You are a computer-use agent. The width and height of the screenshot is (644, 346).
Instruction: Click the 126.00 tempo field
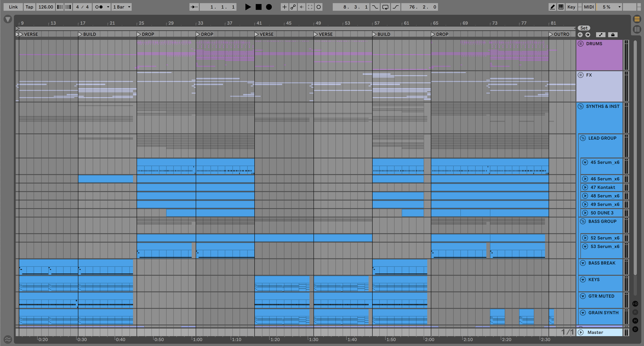coord(46,7)
